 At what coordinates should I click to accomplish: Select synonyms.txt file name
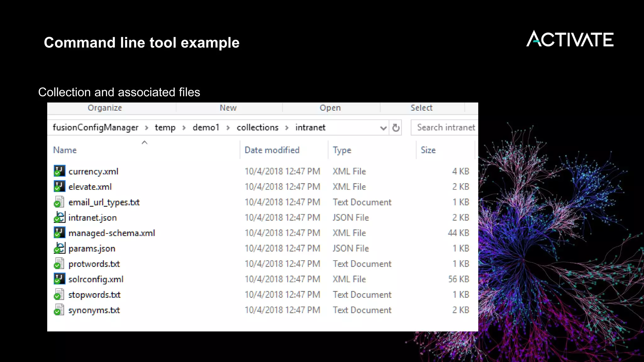pyautogui.click(x=94, y=310)
